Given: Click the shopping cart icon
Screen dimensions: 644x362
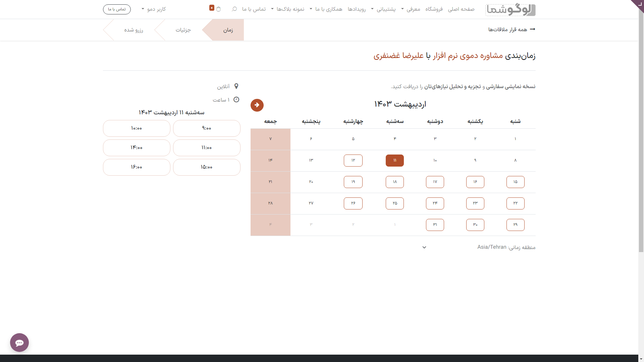Looking at the screenshot, I should tap(218, 9).
